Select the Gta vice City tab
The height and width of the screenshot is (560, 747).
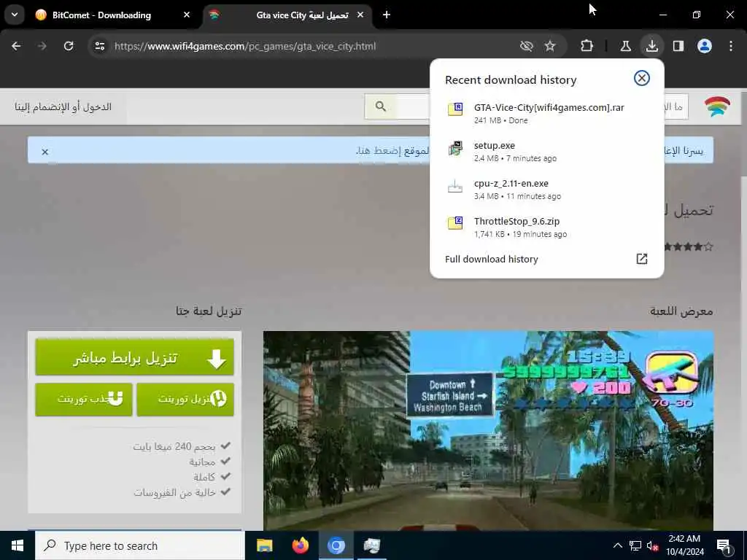[x=287, y=15]
